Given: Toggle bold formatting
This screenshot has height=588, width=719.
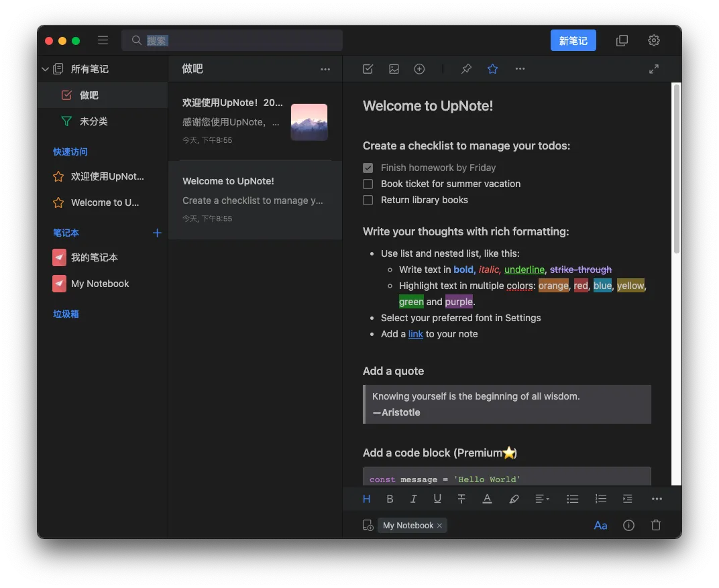Looking at the screenshot, I should click(x=390, y=499).
